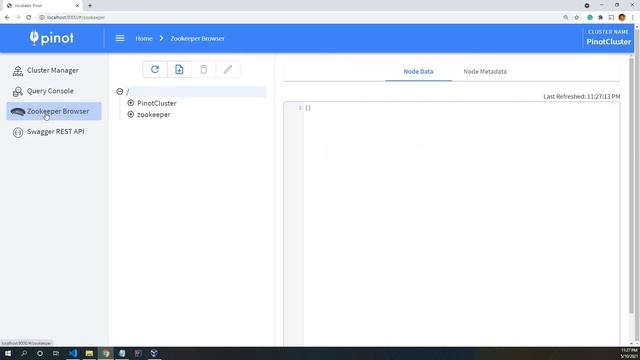
Task: Open the Extensions puzzle icon
Action: (x=600, y=17)
